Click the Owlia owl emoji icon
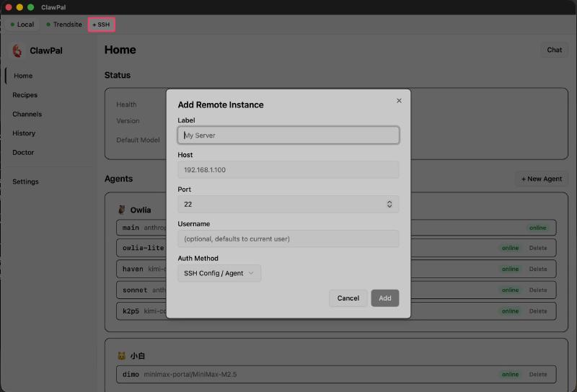This screenshot has width=577, height=392. coord(122,210)
